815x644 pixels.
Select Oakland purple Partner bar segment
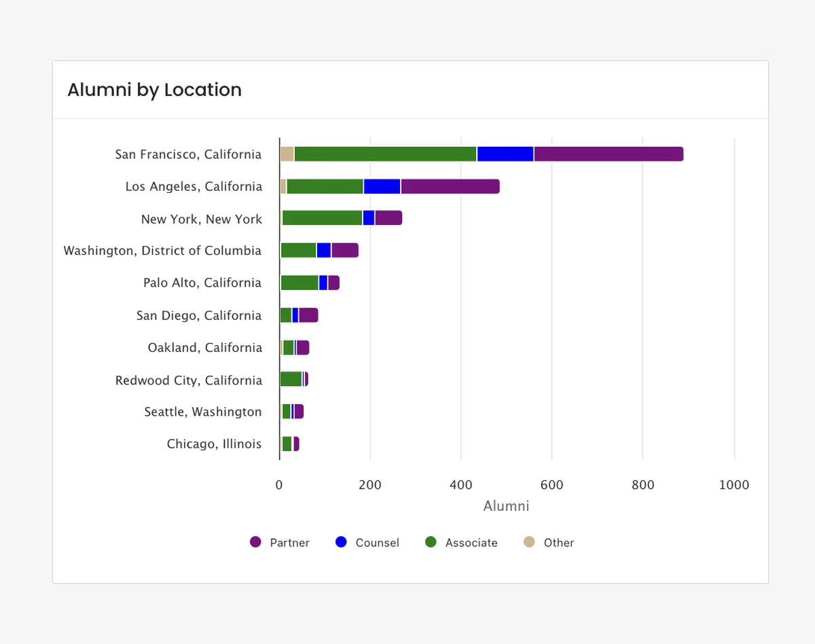pos(303,347)
